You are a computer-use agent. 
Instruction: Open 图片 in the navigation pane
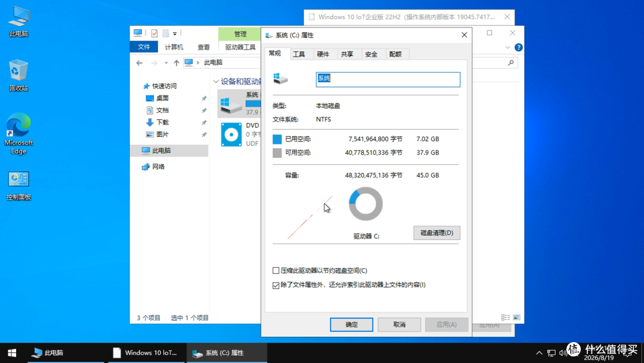[157, 134]
